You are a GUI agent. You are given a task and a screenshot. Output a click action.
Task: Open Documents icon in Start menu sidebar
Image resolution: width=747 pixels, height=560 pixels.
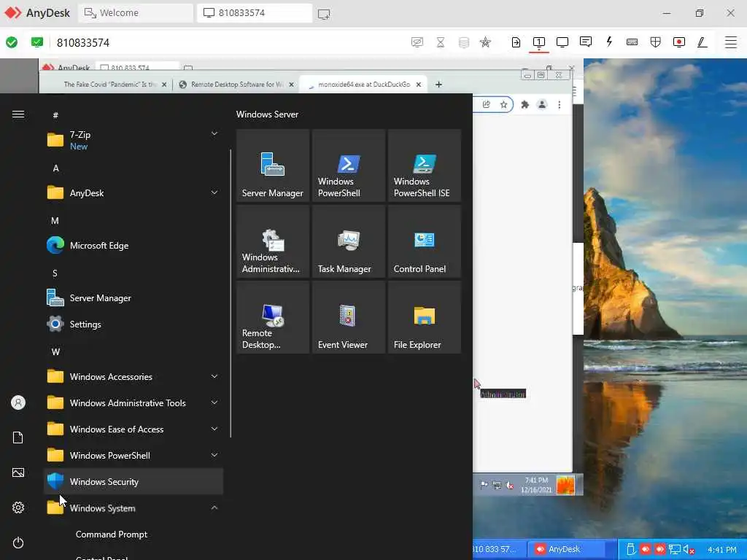tap(18, 437)
